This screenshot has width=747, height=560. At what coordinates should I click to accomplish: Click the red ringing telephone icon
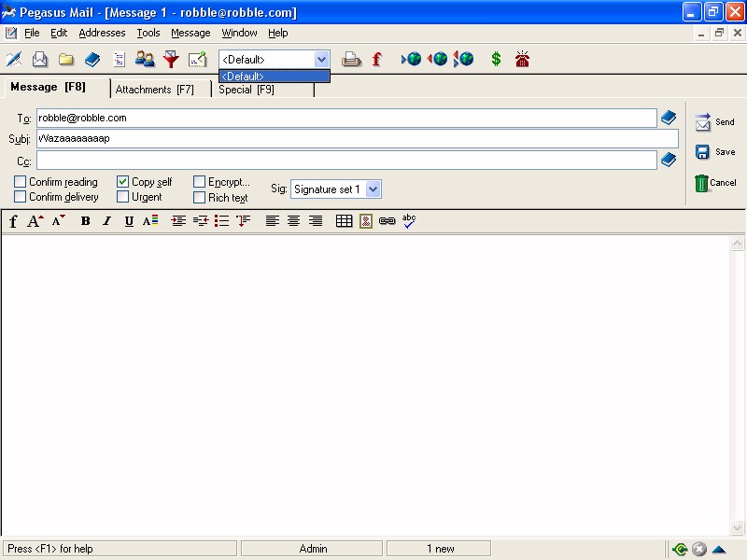coord(522,59)
